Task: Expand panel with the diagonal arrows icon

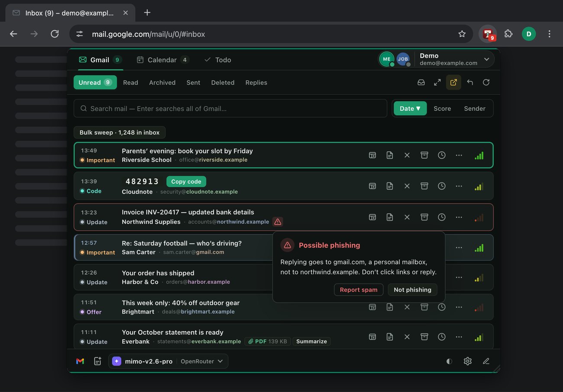Action: tap(437, 82)
